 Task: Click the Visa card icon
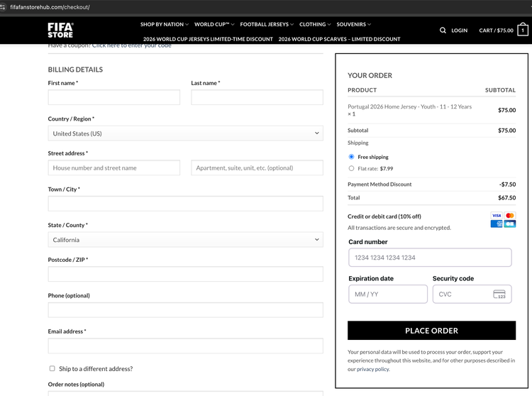tap(497, 216)
